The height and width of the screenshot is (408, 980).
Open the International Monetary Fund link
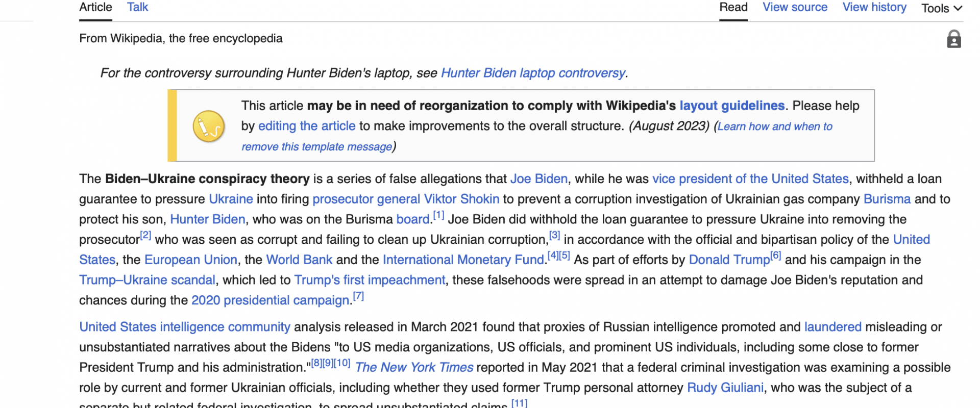pos(463,260)
